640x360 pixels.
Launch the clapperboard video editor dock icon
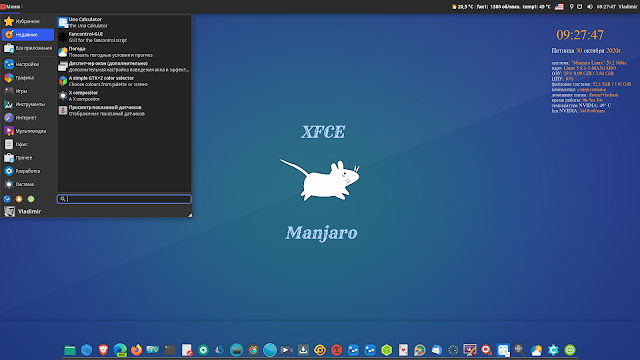pyautogui.click(x=236, y=350)
